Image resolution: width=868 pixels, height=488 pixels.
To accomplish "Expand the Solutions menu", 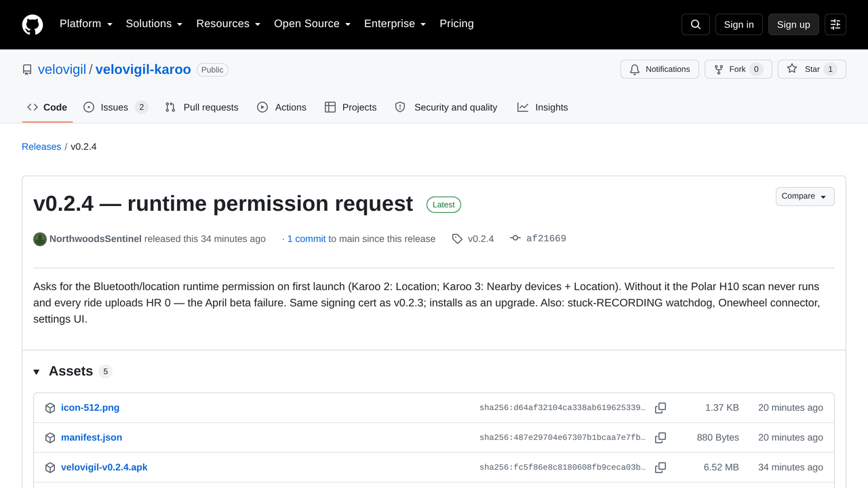I will tap(155, 24).
